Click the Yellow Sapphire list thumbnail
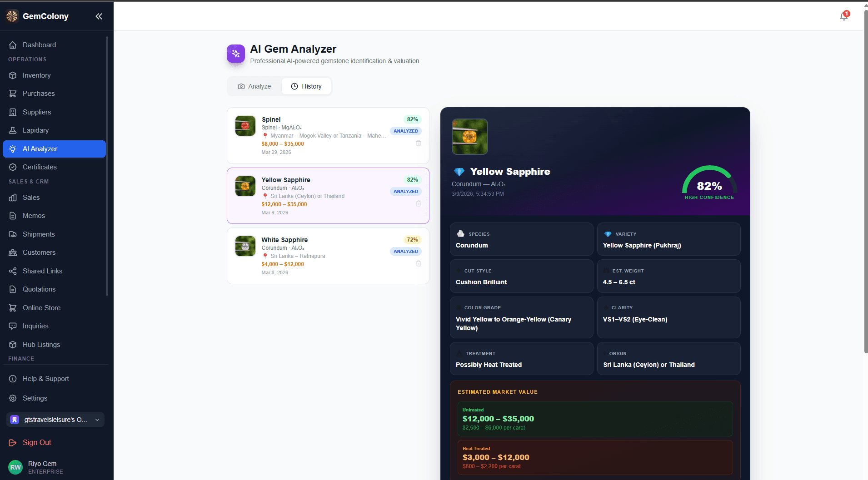 click(x=245, y=186)
